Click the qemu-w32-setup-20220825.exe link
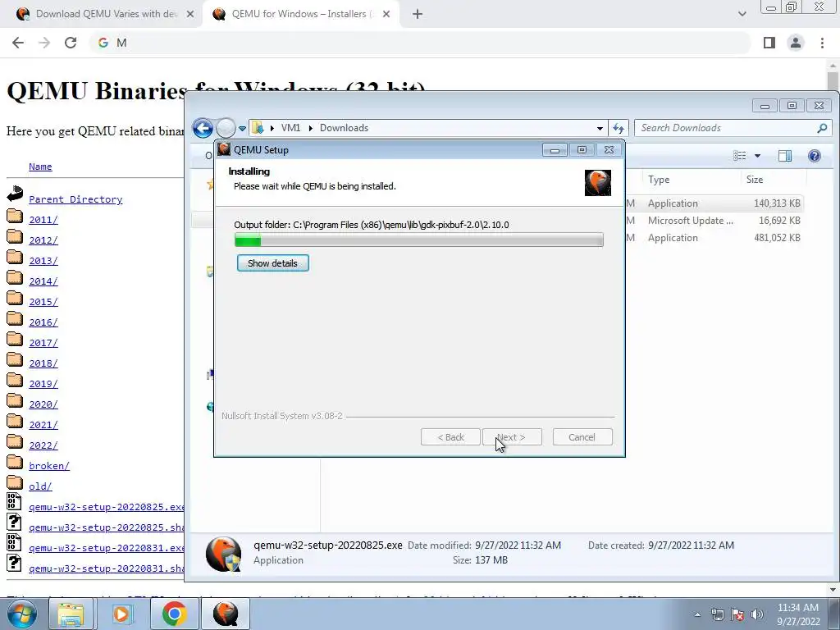Image resolution: width=840 pixels, height=630 pixels. pyautogui.click(x=106, y=507)
